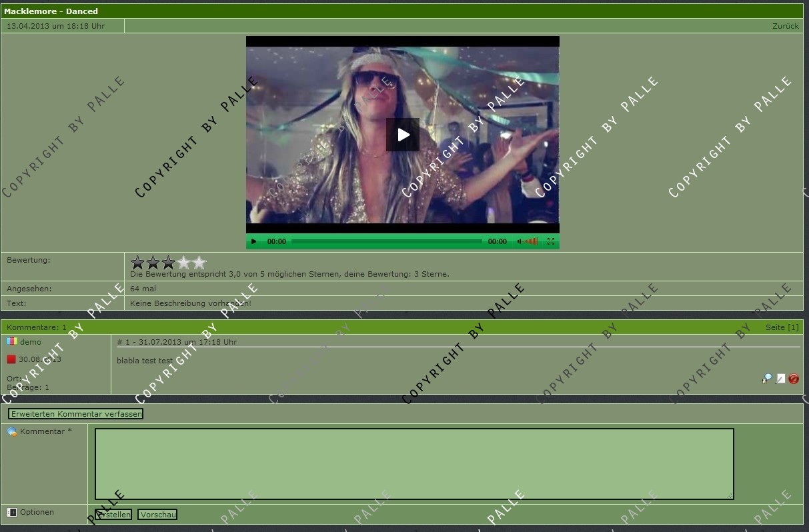Click the Vorschau preview button
The width and height of the screenshot is (809, 532).
coord(157,515)
